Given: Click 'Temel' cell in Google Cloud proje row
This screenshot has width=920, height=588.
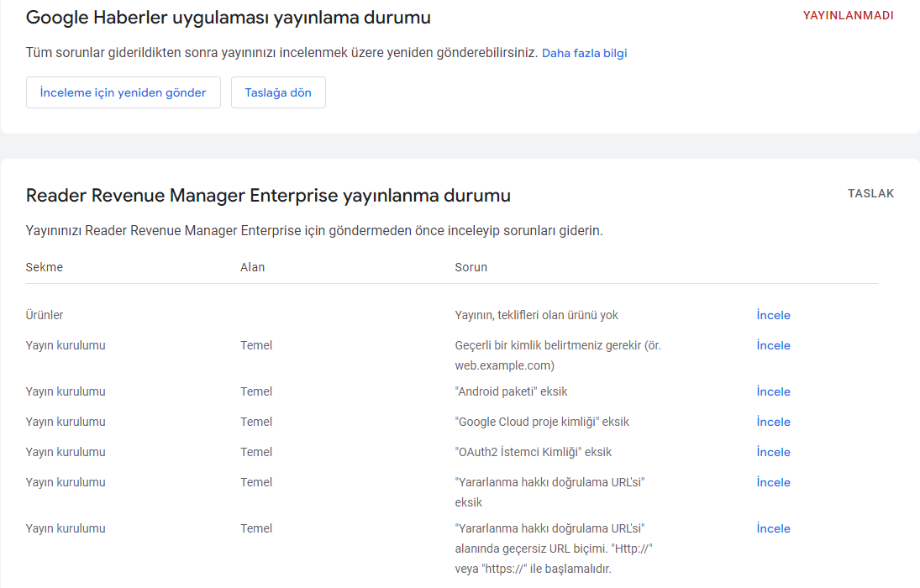Looking at the screenshot, I should (x=255, y=422).
